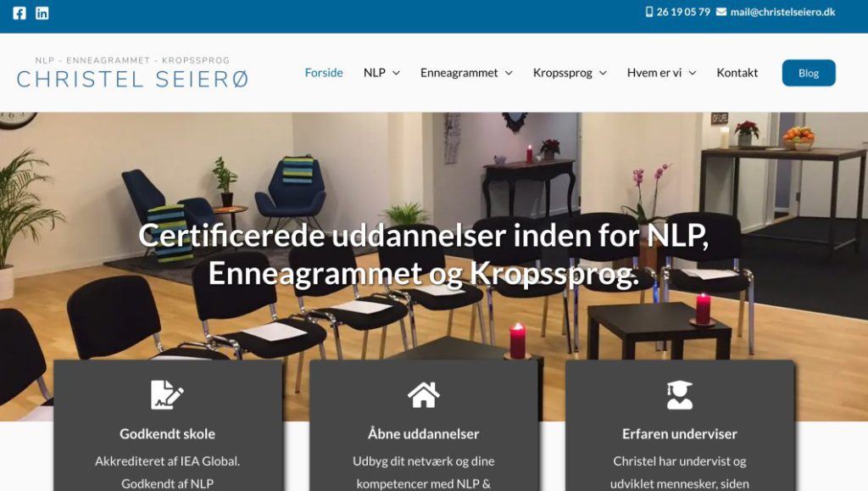Image resolution: width=868 pixels, height=491 pixels.
Task: Expand the Hvem er vi submenu arrow
Action: [x=692, y=73]
